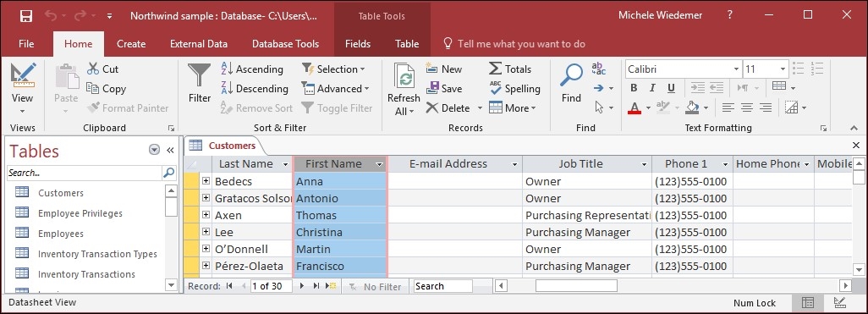This screenshot has height=314, width=868.
Task: Open the External Data tab
Action: [199, 44]
